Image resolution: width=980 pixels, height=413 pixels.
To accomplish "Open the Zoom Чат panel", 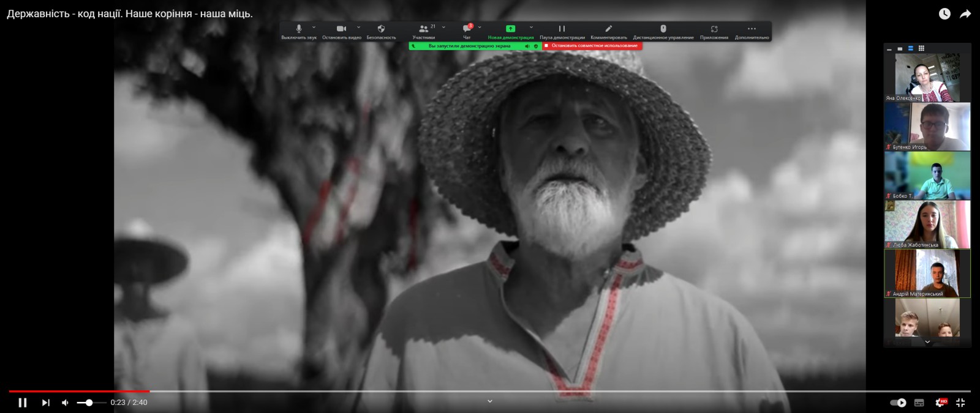I will click(467, 29).
